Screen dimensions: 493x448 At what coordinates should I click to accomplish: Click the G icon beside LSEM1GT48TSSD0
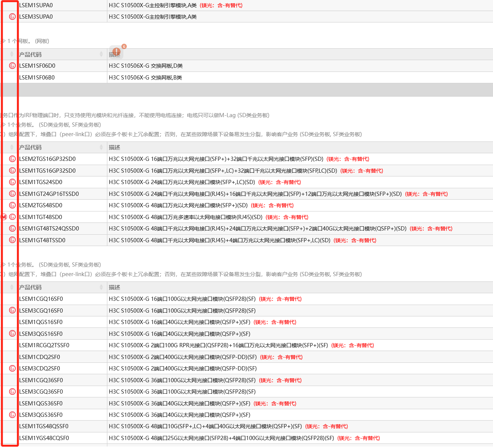coord(12,240)
